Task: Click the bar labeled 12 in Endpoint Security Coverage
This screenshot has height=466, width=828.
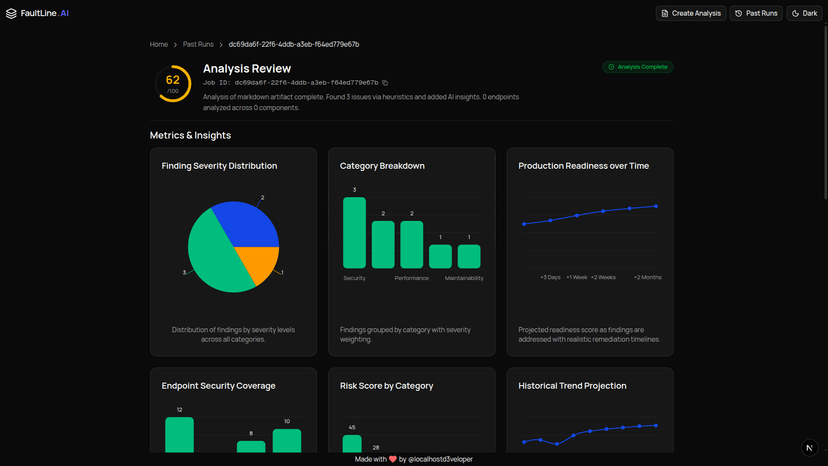Action: [179, 435]
